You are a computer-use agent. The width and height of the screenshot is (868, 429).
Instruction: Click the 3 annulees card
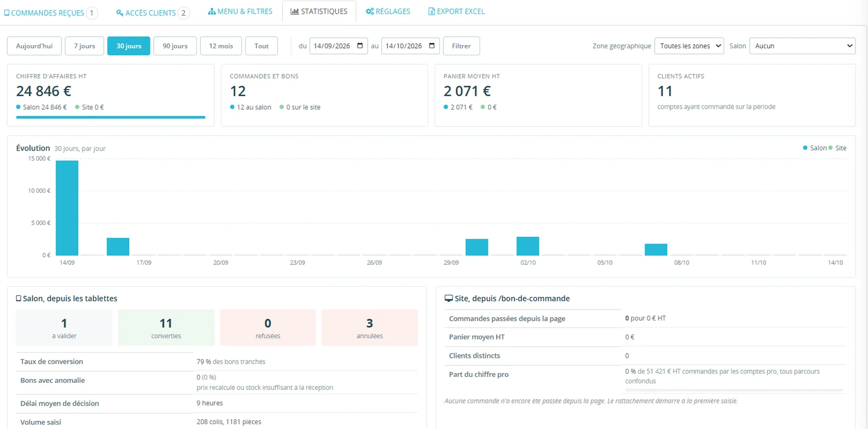[369, 327]
